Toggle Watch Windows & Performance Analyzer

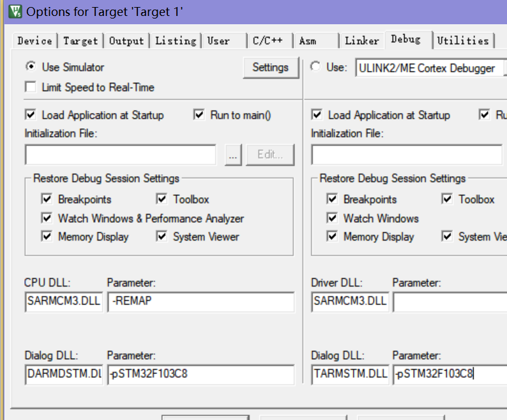47,218
